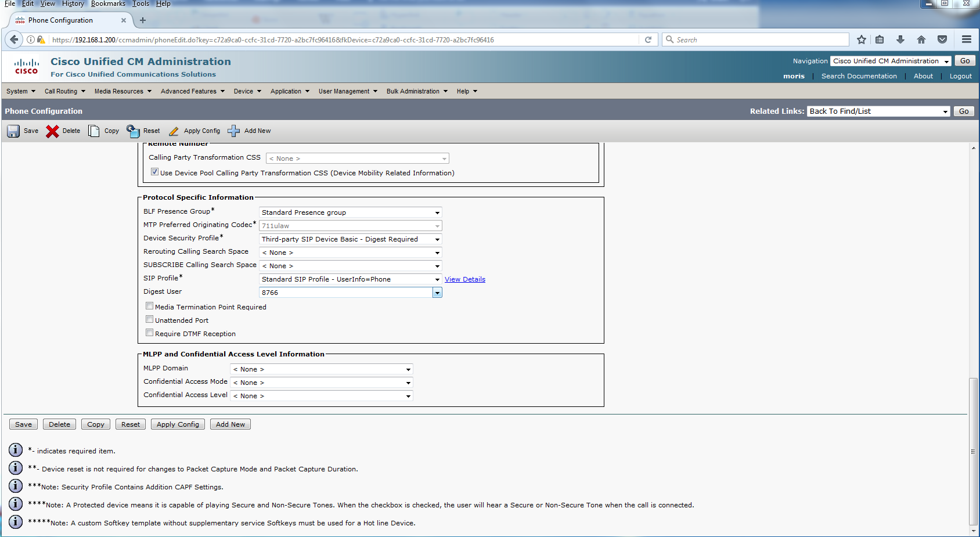This screenshot has width=980, height=537.
Task: Click the info icon beside the Protected device note
Action: point(16,504)
